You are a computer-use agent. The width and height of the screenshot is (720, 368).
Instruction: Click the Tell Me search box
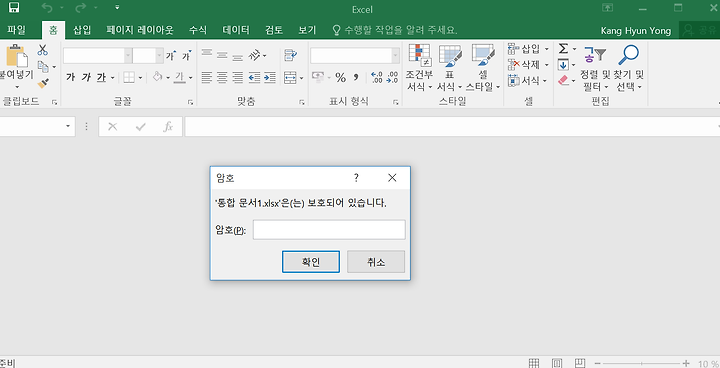395,30
